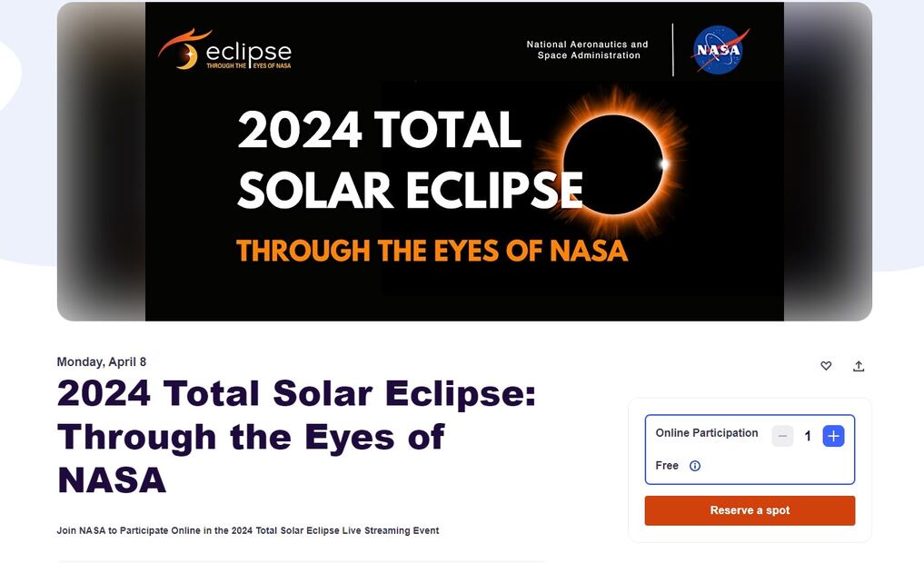Click the small Through the Eyes tagline under eclipse logo
This screenshot has height=563, width=924.
(248, 66)
